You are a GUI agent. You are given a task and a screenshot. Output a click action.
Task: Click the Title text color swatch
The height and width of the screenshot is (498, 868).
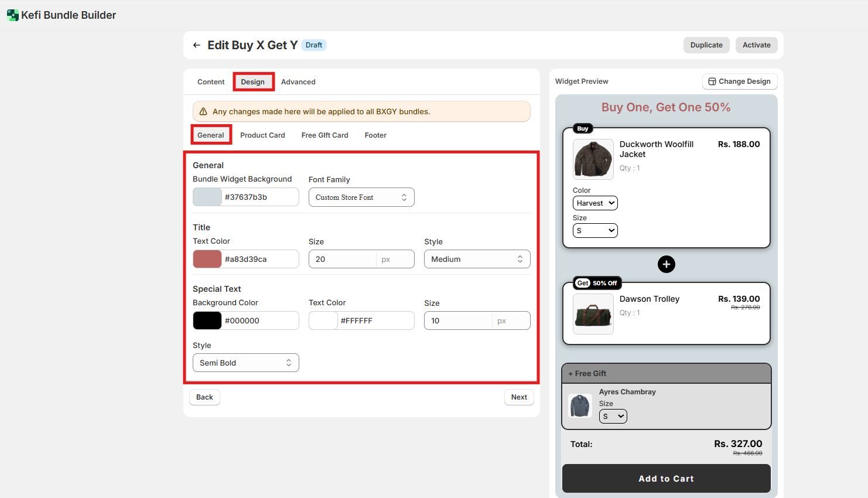point(207,259)
